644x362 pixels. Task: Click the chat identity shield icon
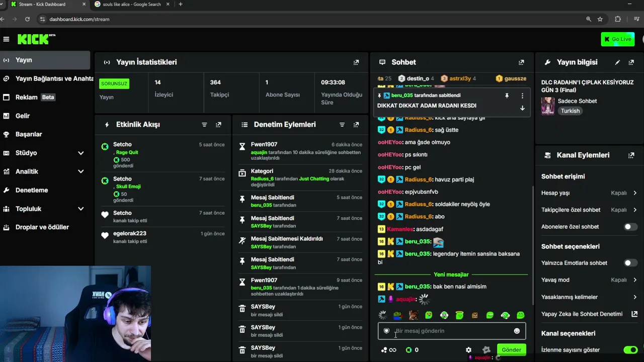[x=386, y=331]
